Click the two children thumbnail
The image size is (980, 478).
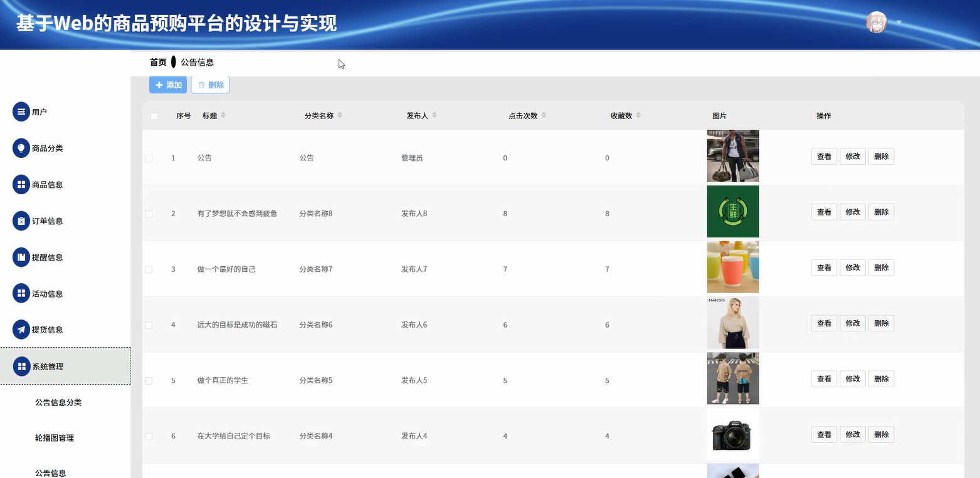pyautogui.click(x=733, y=378)
